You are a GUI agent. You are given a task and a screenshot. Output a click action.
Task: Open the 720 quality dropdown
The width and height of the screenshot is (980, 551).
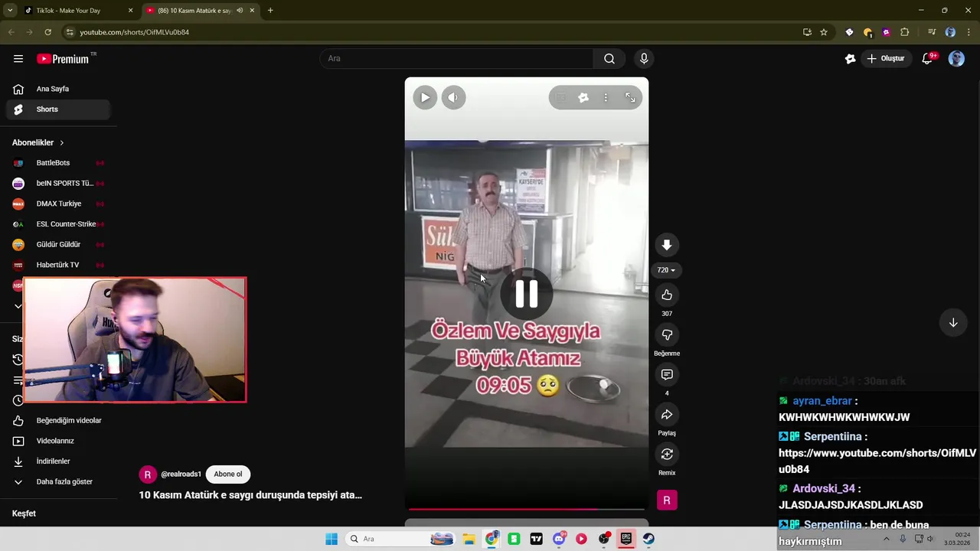667,270
